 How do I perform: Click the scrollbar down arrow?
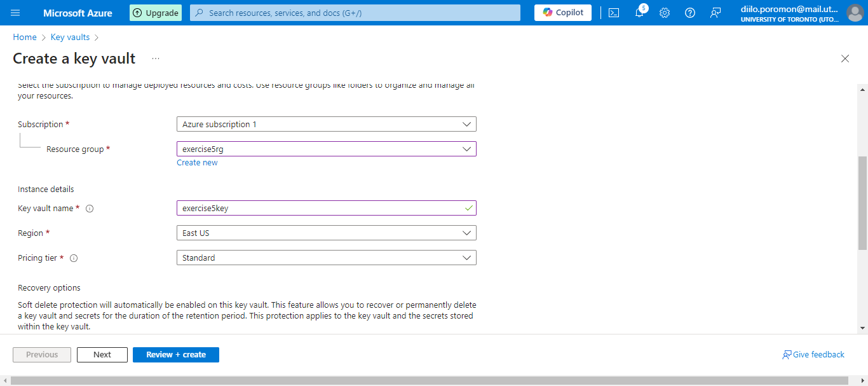(862, 328)
